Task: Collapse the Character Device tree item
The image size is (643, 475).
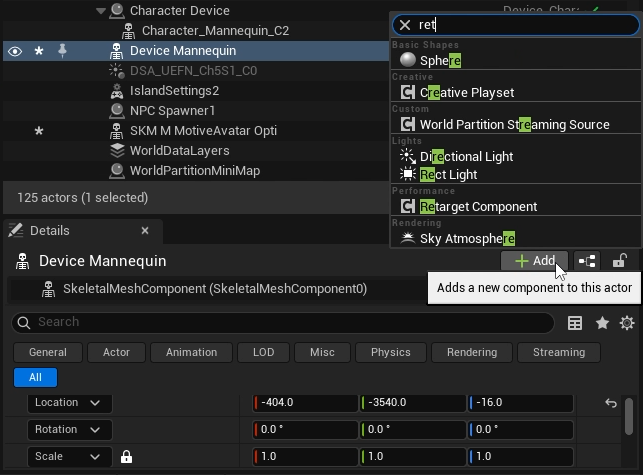Action: (x=101, y=11)
